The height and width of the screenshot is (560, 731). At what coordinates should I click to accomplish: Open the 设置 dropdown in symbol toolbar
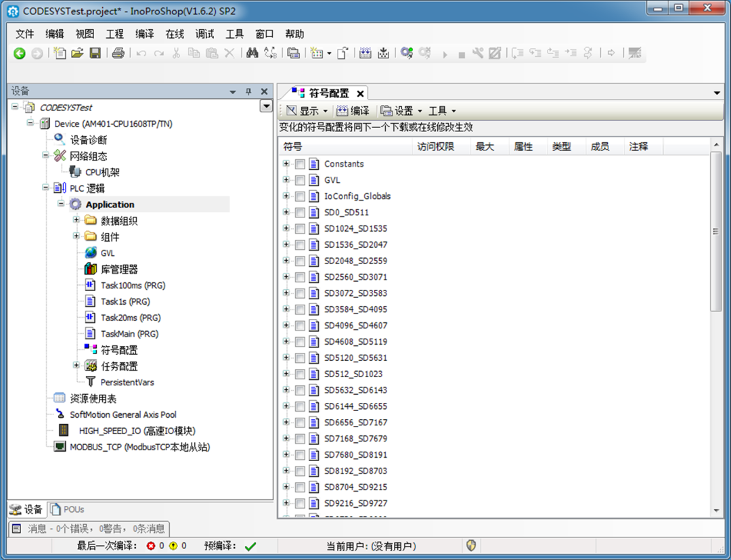coord(401,111)
